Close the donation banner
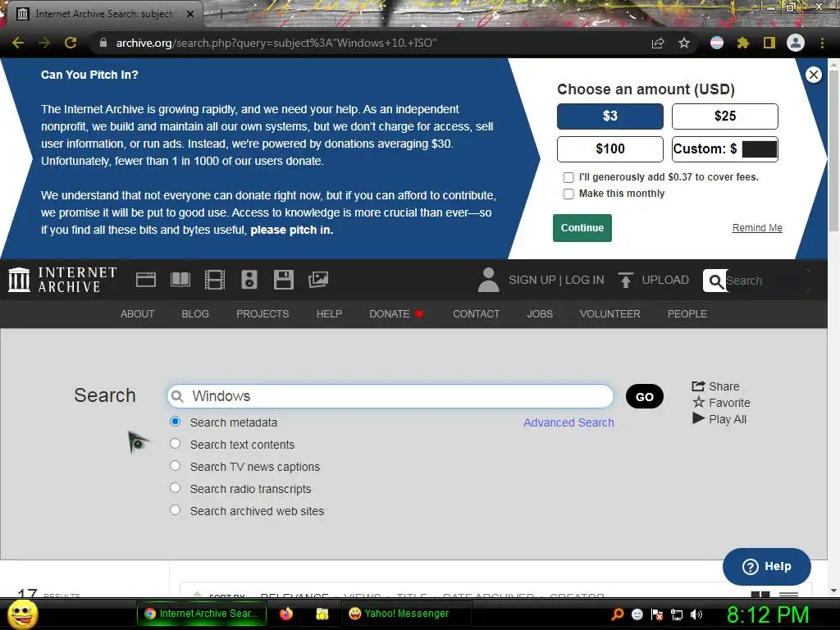 tap(813, 75)
